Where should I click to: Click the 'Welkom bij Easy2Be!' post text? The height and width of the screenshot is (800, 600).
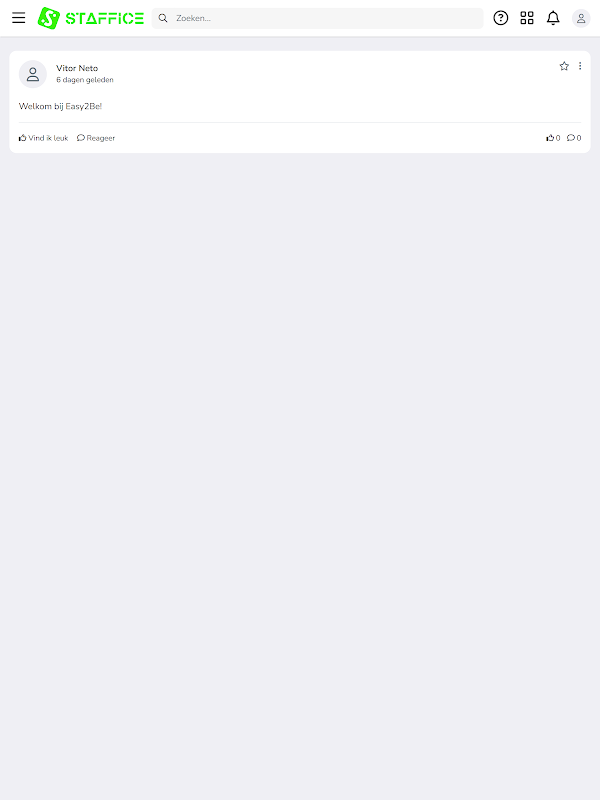[60, 106]
